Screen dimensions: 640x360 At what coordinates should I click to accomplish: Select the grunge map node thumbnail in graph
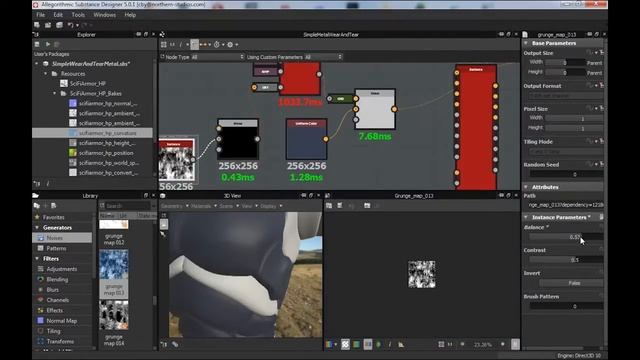(177, 160)
